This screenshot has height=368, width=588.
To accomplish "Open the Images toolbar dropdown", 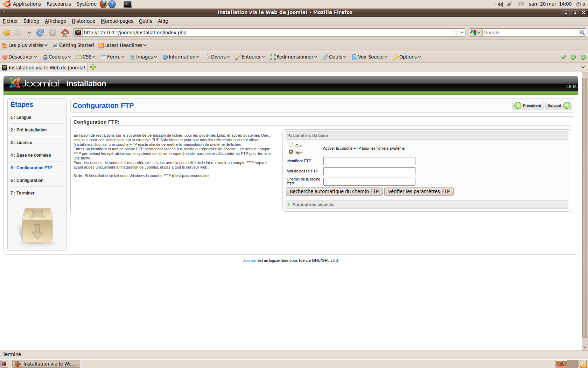I will (144, 57).
